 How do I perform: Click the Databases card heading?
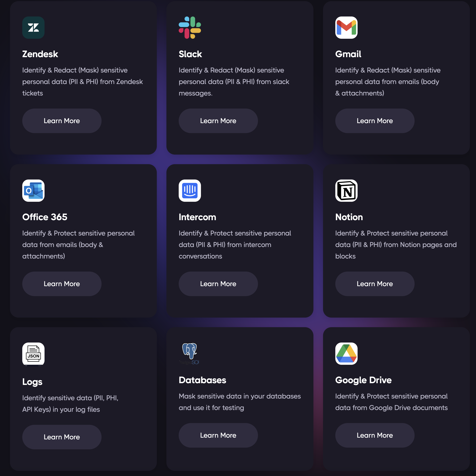click(x=202, y=380)
